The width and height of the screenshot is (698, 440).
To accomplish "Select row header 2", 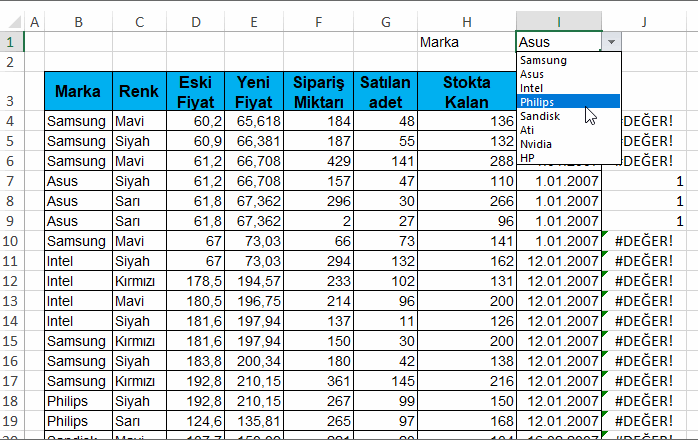I will pyautogui.click(x=10, y=62).
